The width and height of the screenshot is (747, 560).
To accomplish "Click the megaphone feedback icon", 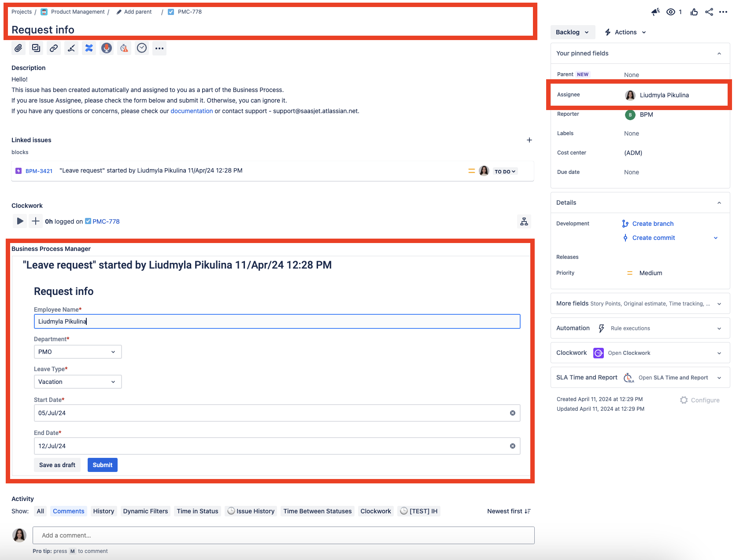I will tap(655, 12).
